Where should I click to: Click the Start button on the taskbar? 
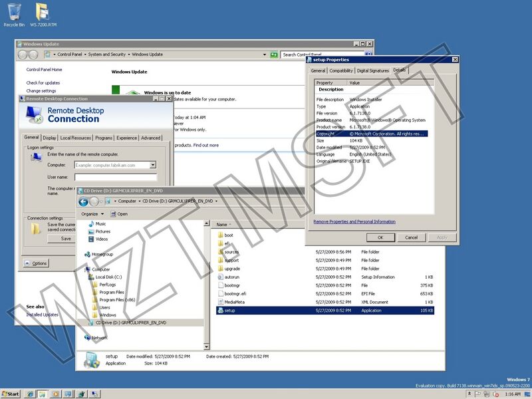click(11, 394)
